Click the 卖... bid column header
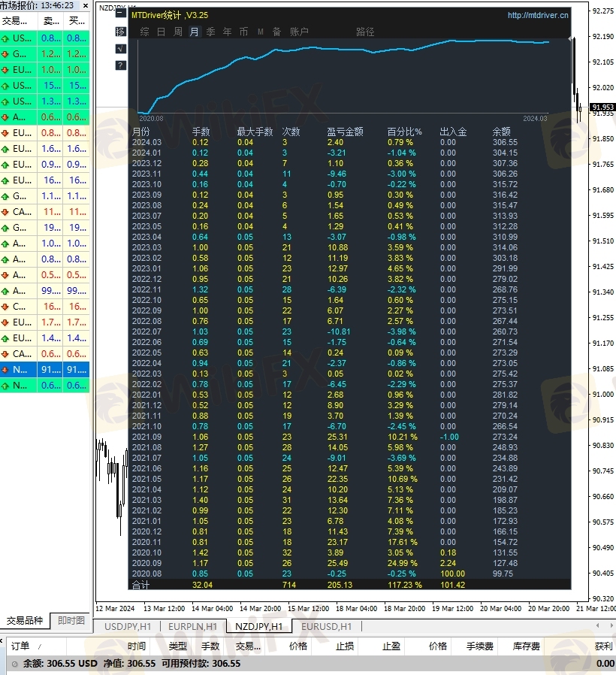 (x=51, y=21)
